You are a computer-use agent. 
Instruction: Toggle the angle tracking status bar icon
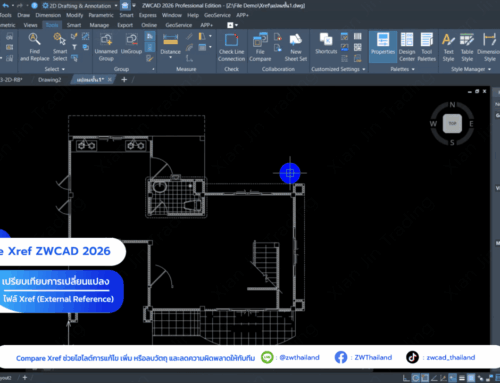pyautogui.click(x=434, y=378)
